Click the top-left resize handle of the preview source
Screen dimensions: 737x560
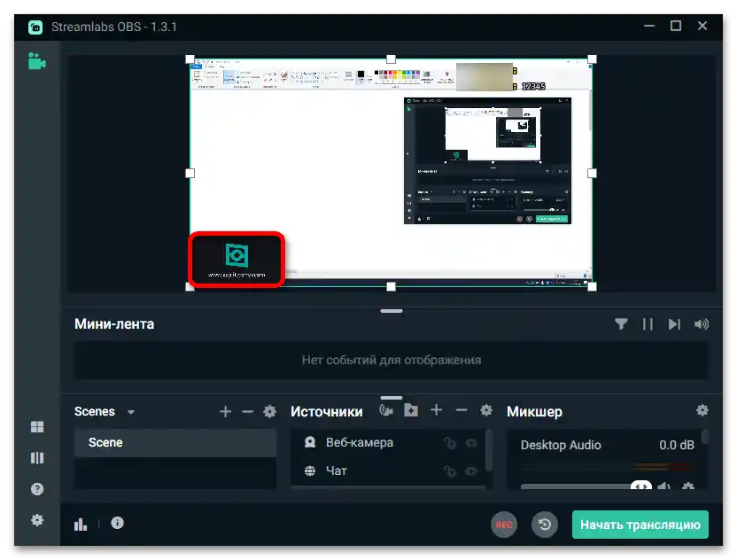[x=190, y=58]
